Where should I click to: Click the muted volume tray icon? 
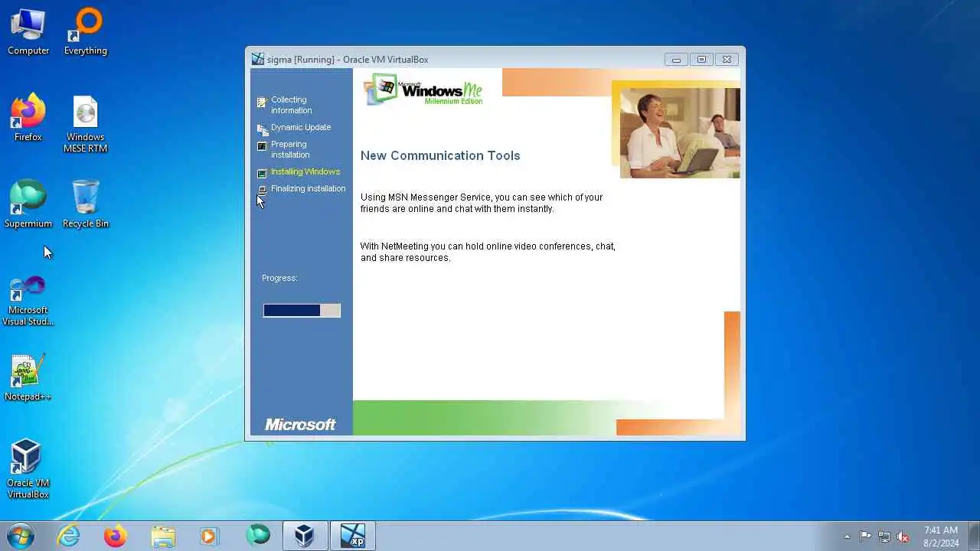903,536
